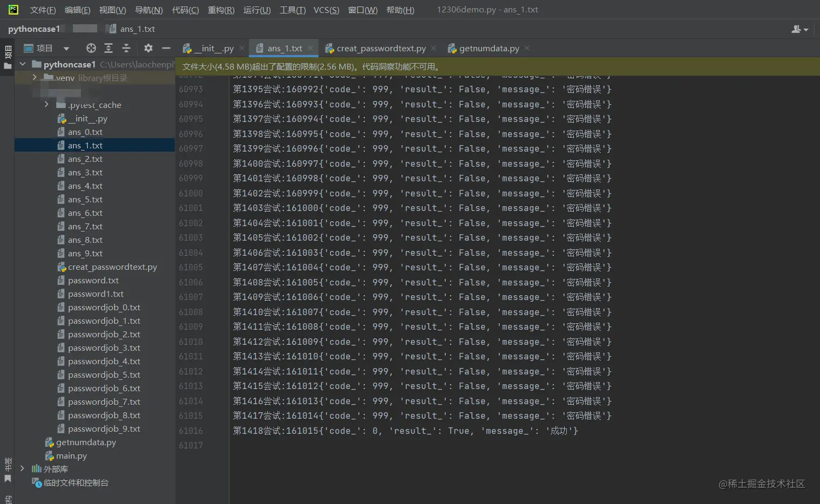Click the file size limit warning banner

pos(498,67)
